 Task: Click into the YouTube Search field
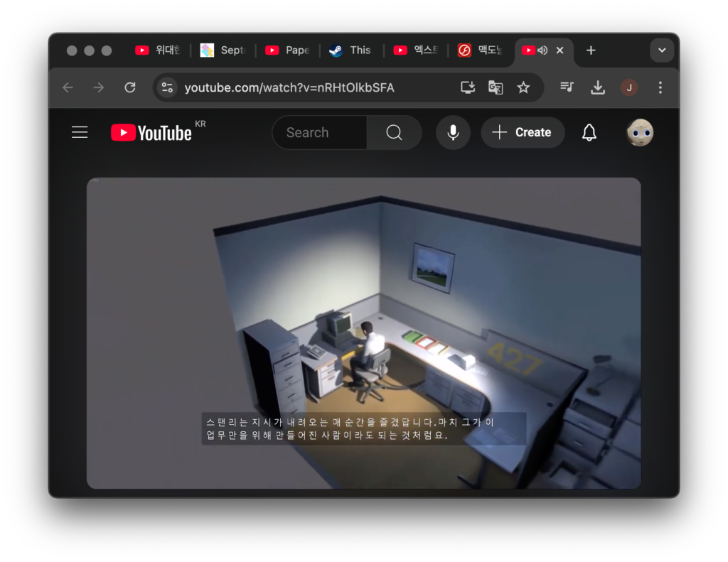pyautogui.click(x=320, y=133)
